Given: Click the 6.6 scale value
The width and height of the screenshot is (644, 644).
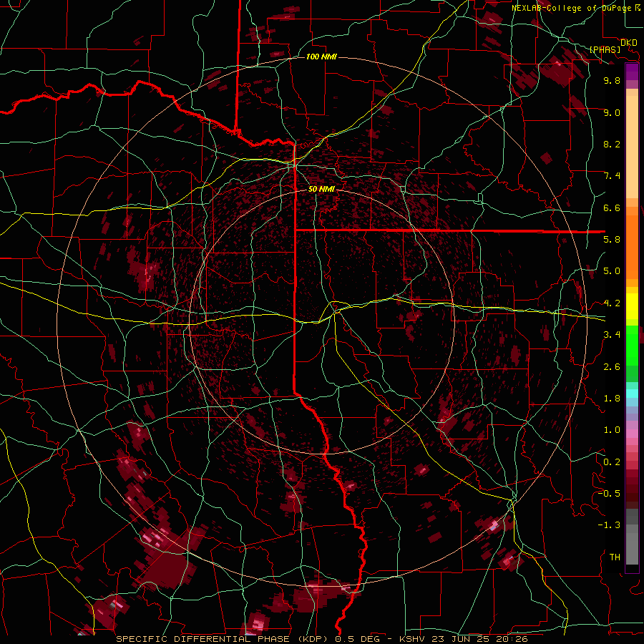Looking at the screenshot, I should pyautogui.click(x=612, y=208).
